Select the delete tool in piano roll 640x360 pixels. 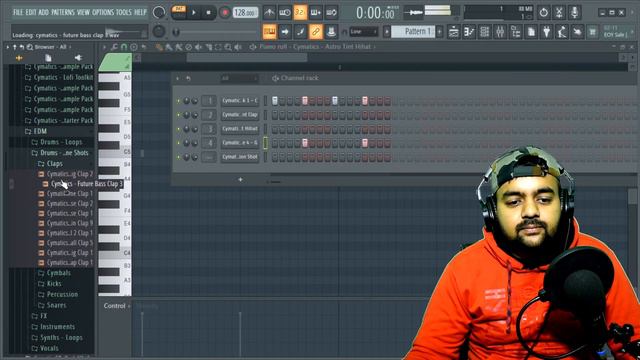(x=189, y=47)
